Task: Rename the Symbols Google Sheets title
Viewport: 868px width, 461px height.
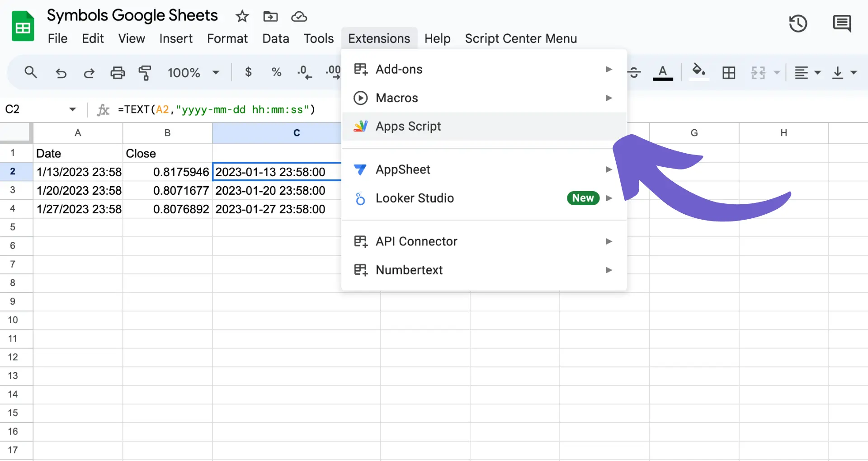Action: point(132,16)
